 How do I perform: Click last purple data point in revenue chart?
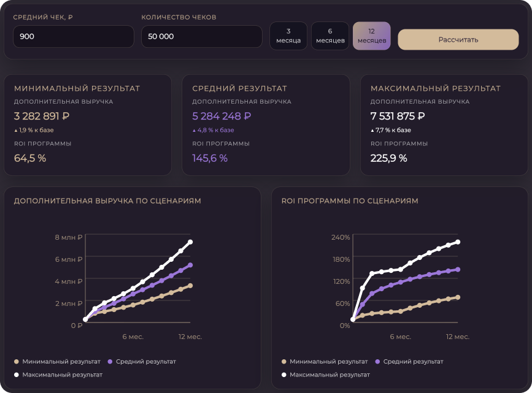[190, 265]
